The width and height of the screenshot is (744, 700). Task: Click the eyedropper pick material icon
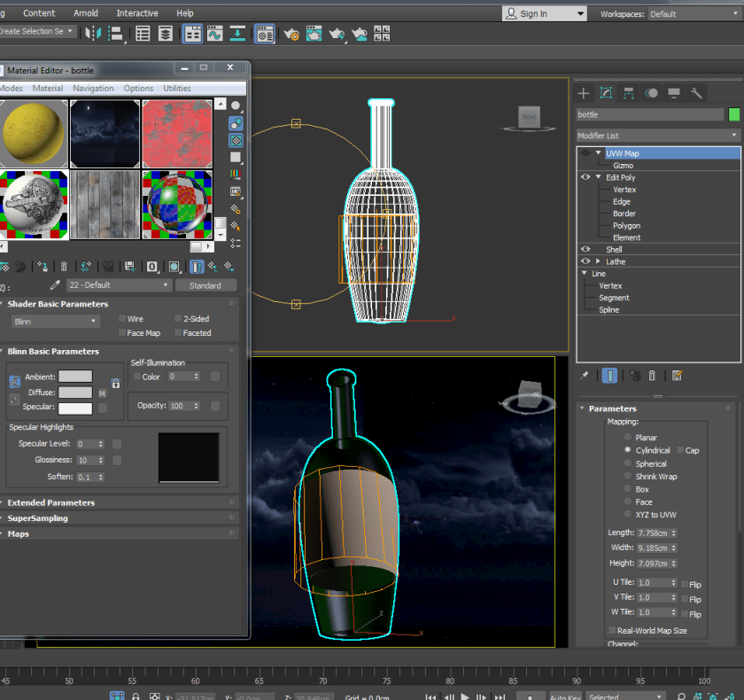[x=55, y=285]
